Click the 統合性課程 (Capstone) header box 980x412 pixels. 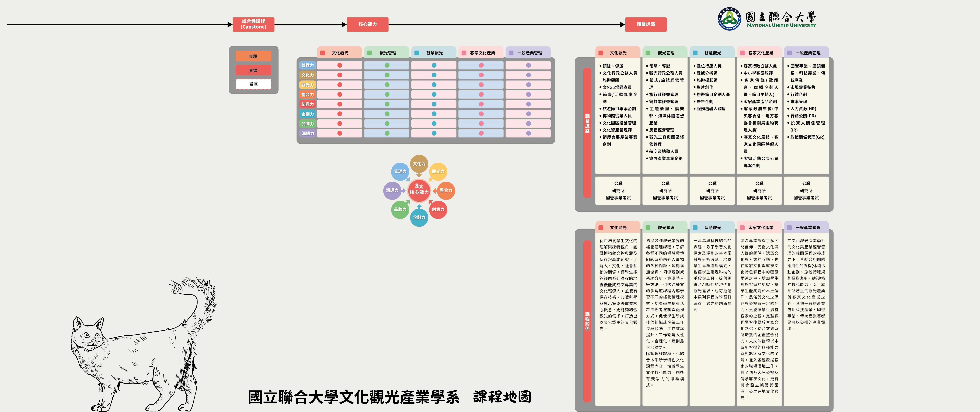tap(253, 24)
